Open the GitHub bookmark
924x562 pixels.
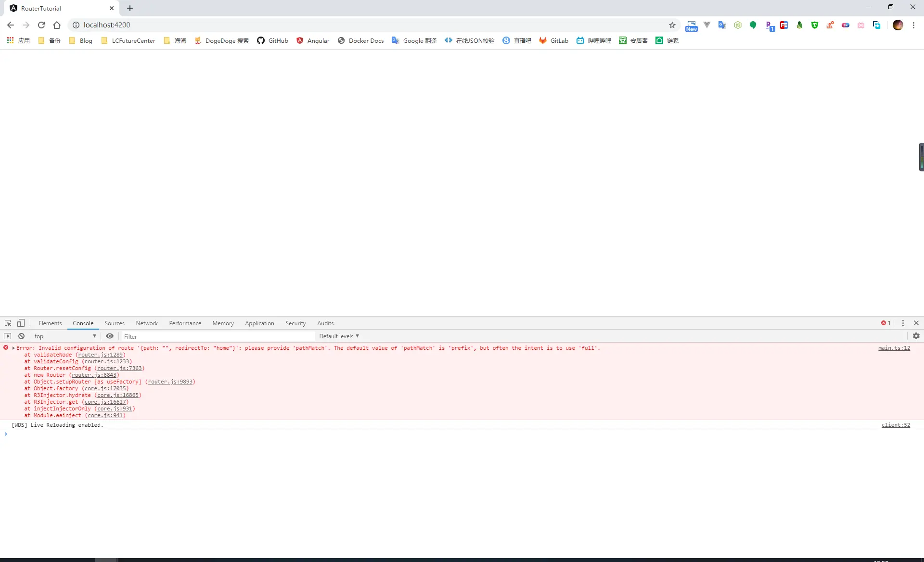coord(272,41)
